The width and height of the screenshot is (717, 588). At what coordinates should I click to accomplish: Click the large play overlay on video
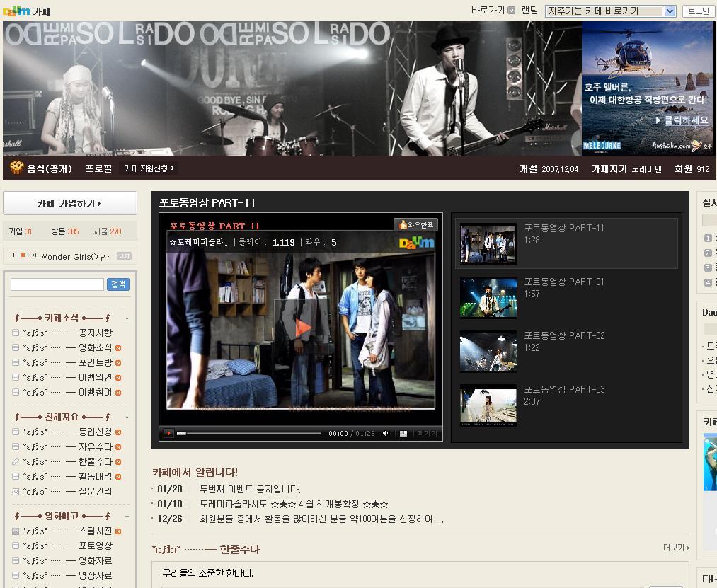pyautogui.click(x=302, y=328)
